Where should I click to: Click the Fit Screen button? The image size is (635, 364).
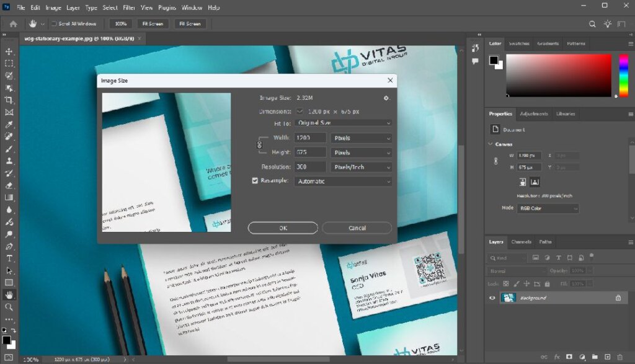(153, 24)
